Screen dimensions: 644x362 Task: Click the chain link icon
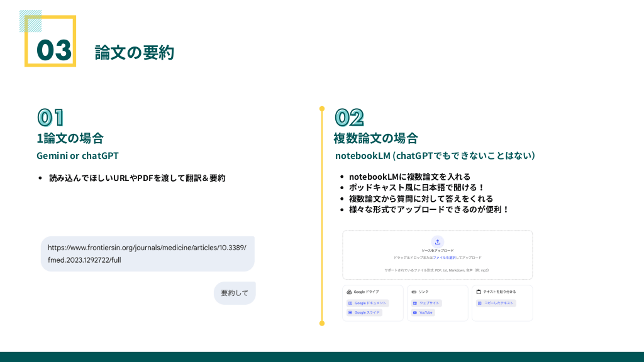pos(414,292)
